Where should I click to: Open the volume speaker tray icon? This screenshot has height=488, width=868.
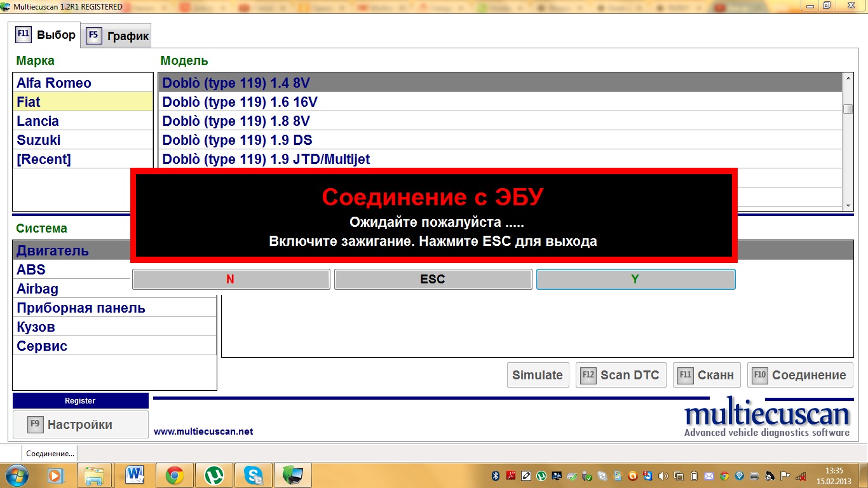pyautogui.click(x=663, y=475)
